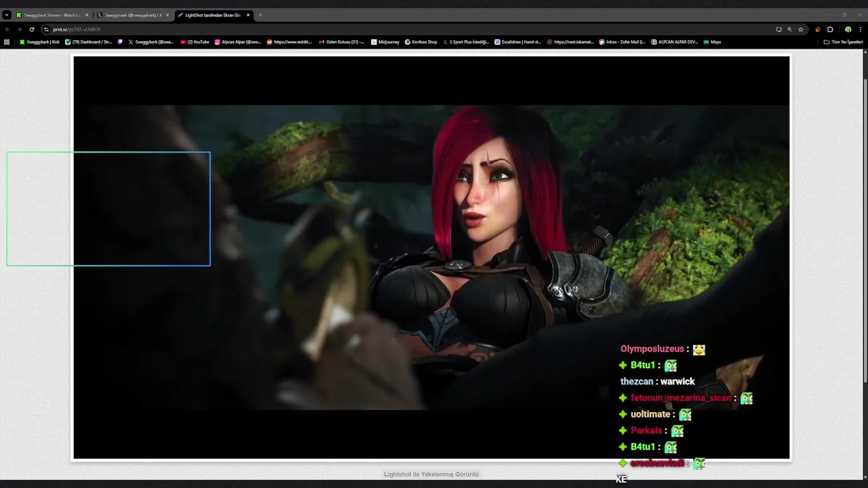Open the Extensions puzzle icon
The image size is (868, 488).
pos(830,29)
